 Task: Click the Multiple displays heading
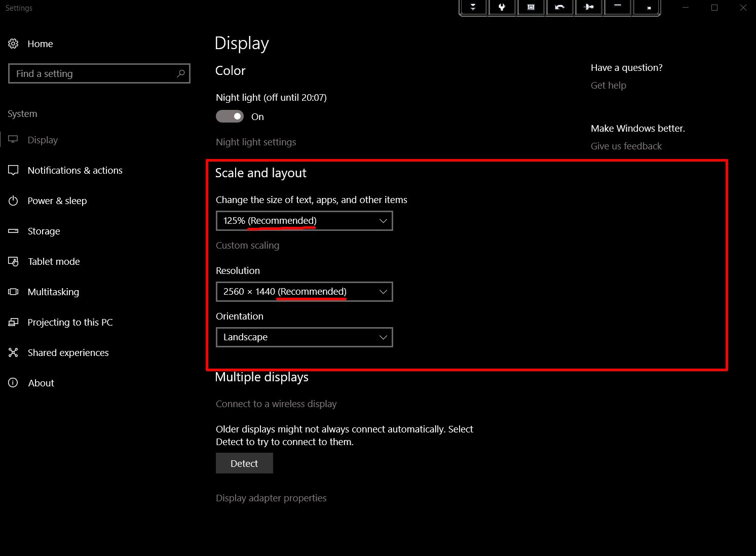click(x=261, y=377)
